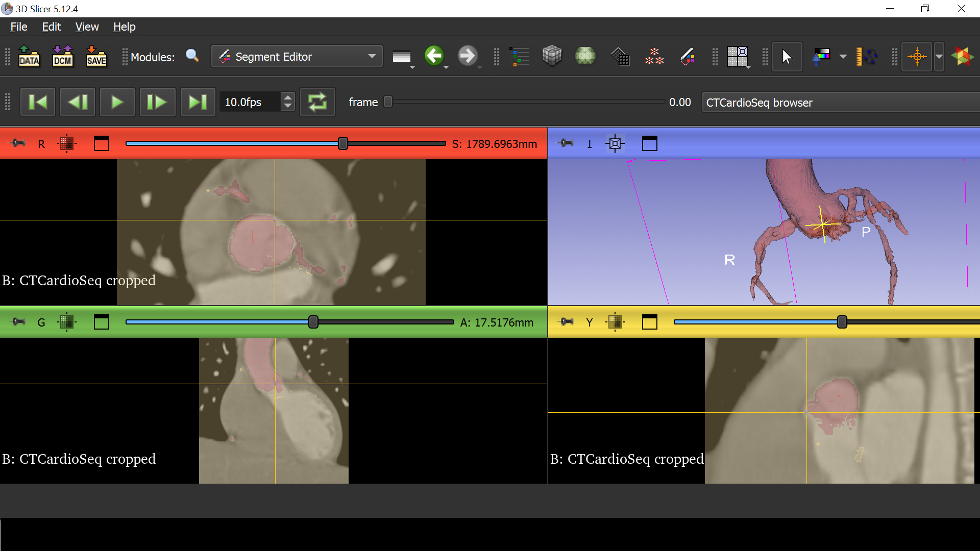
Task: Open Volume Rendering cube icon
Action: click(552, 56)
